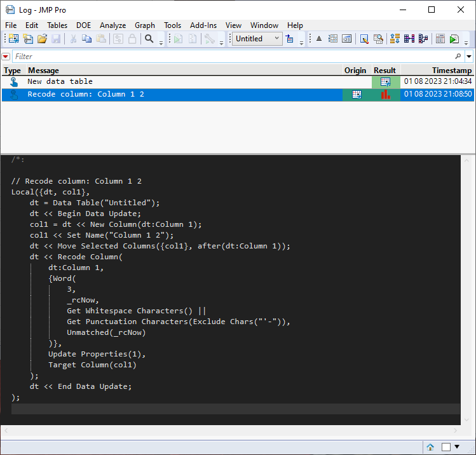Expand the toolbar overflow after wrench icon
This screenshot has width=476, height=455.
coord(222,43)
